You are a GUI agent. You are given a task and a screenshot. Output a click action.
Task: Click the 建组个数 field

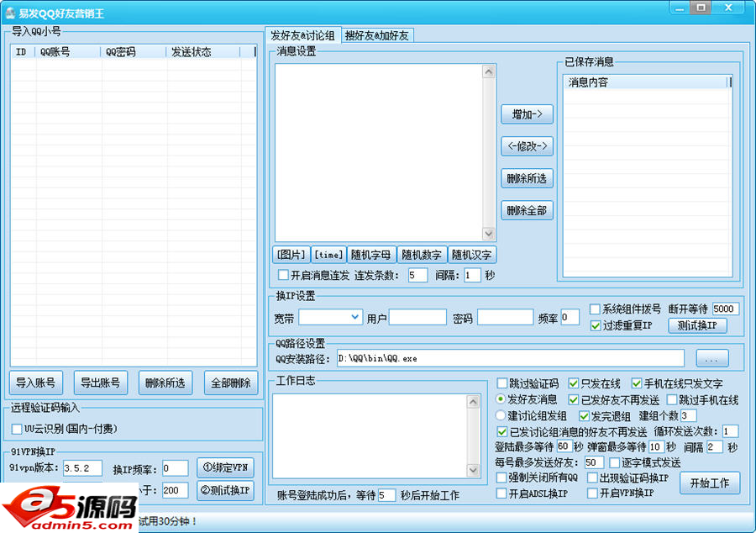pyautogui.click(x=688, y=416)
